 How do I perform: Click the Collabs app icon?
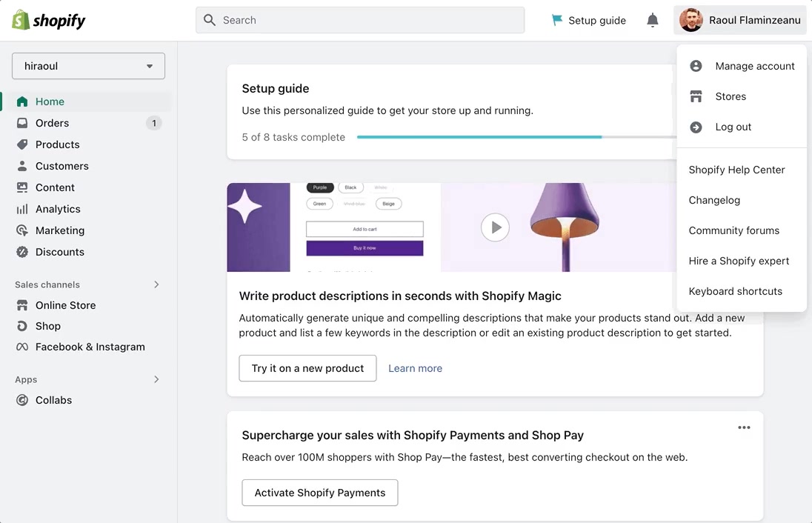click(22, 400)
